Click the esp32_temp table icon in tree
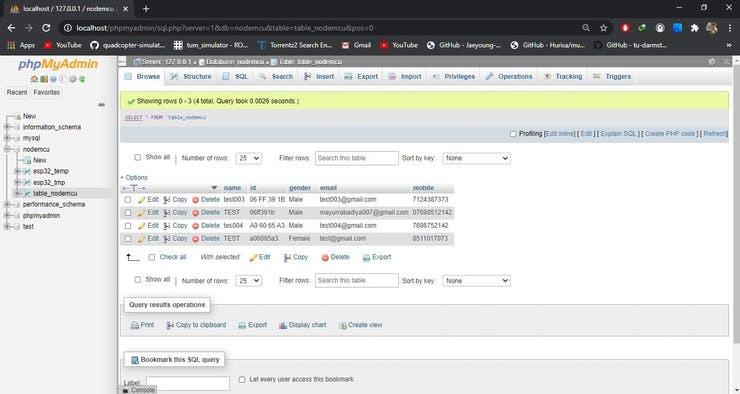 point(27,171)
